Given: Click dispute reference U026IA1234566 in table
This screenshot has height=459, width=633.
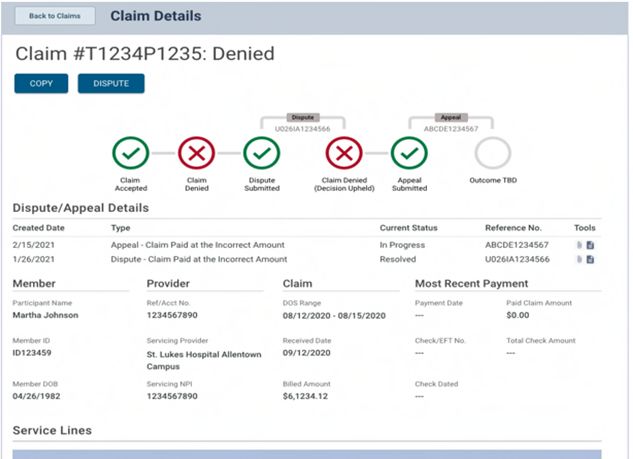Looking at the screenshot, I should [518, 260].
